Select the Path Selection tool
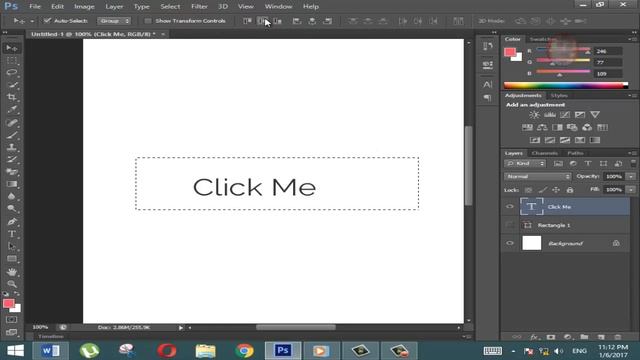This screenshot has width=640, height=360. [x=11, y=247]
